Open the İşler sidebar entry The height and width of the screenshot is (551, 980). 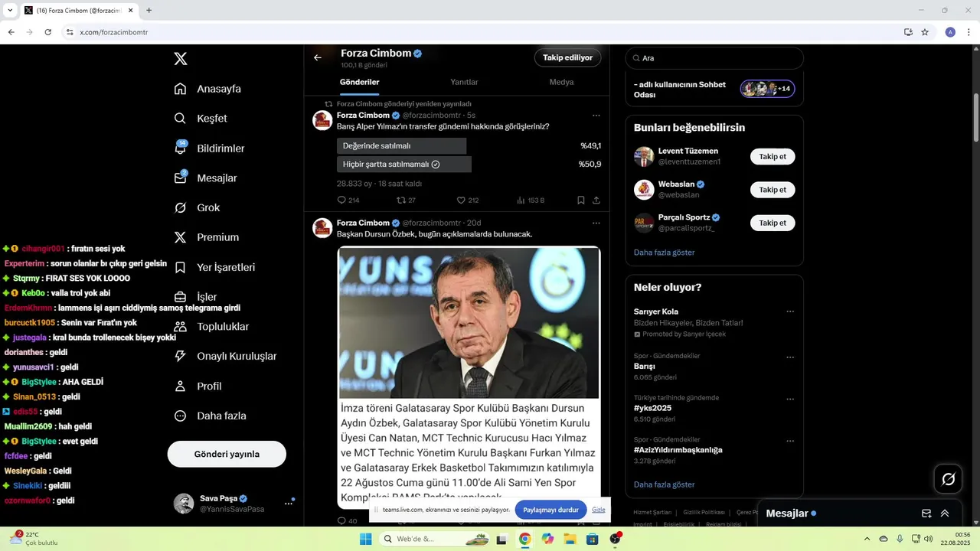point(196,297)
